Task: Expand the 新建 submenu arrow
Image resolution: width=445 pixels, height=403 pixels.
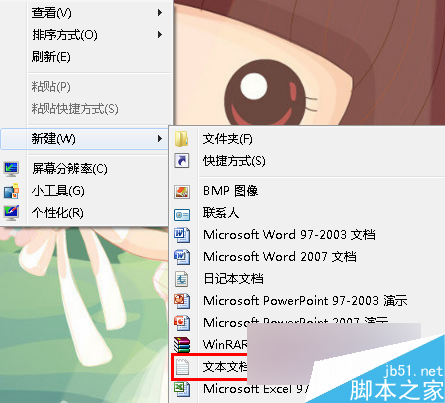Action: point(160,139)
